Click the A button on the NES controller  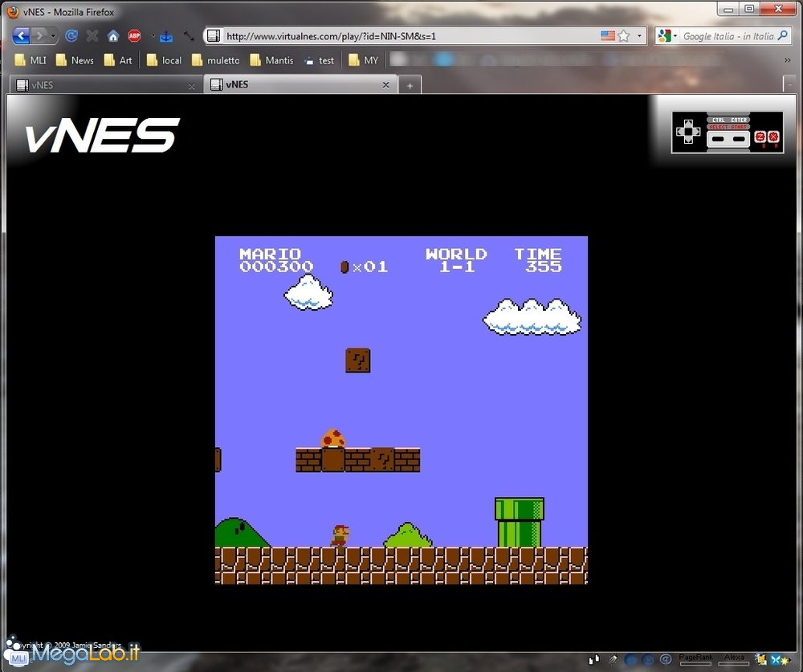point(773,136)
